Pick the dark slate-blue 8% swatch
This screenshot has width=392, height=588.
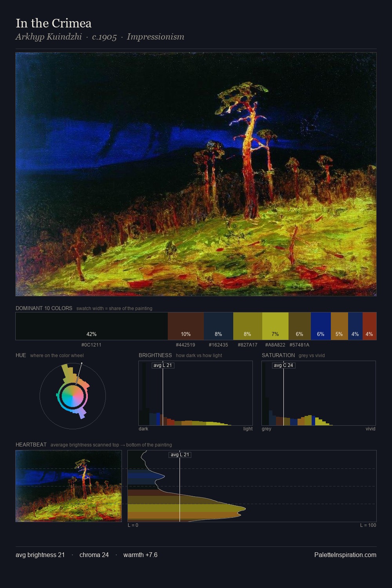218,326
